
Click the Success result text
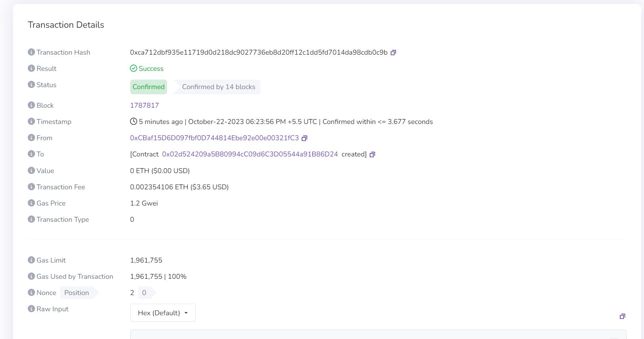pos(151,69)
